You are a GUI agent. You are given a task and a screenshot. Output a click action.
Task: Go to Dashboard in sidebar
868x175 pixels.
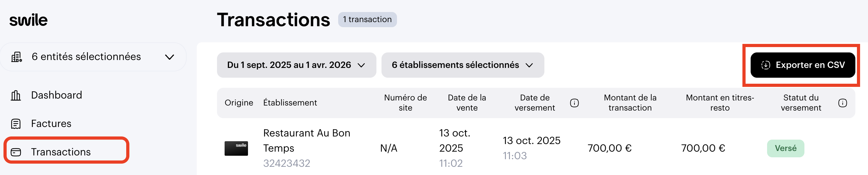click(x=57, y=95)
